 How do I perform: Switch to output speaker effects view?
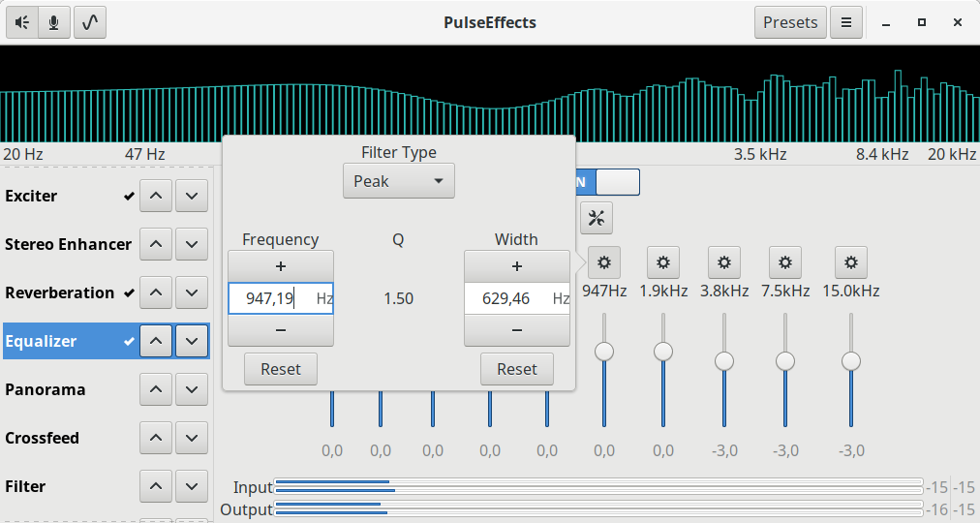coord(22,22)
